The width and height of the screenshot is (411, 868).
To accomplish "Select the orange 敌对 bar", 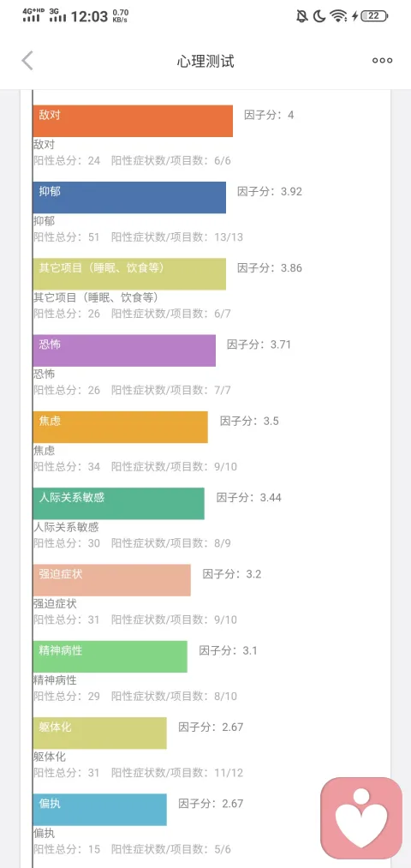I will pos(133,121).
